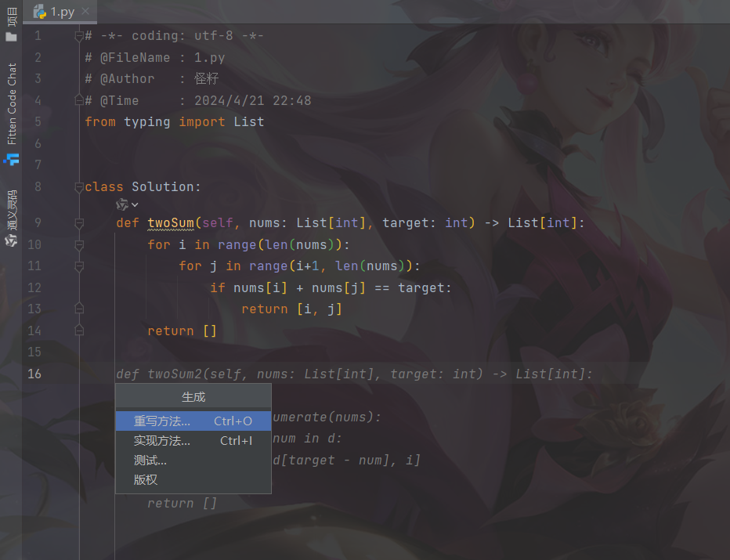Expand the dropdown arrow beside the inline AI icon
Screen dimensions: 730x560
tap(135, 205)
